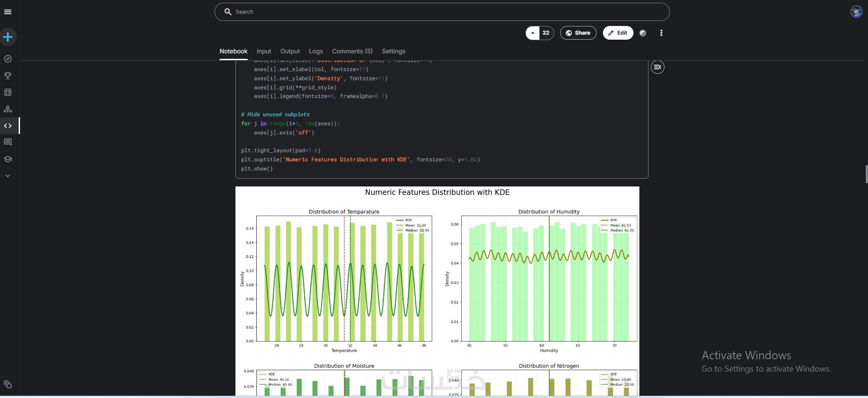Open the hamburger navigation menu
This screenshot has width=868, height=398.
coord(8,12)
